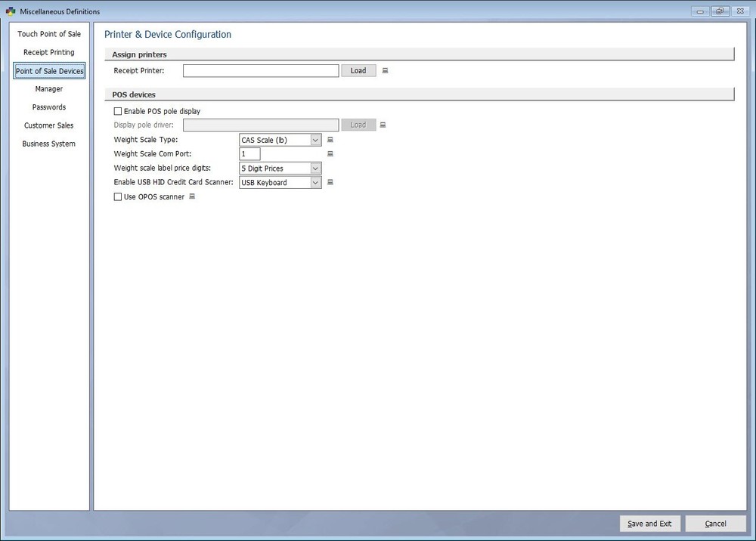The height and width of the screenshot is (541, 756).
Task: Tick the Use OPOS scanner checkbox
Action: [x=118, y=196]
